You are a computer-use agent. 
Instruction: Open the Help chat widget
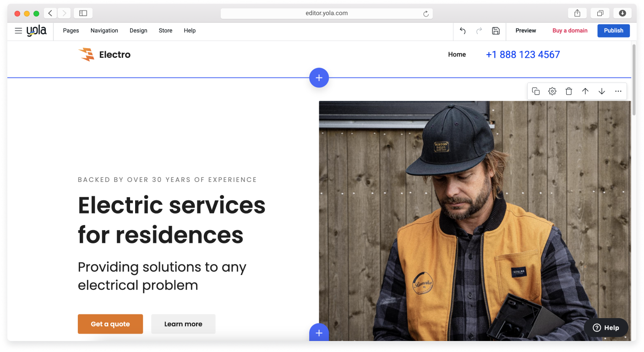tap(606, 328)
